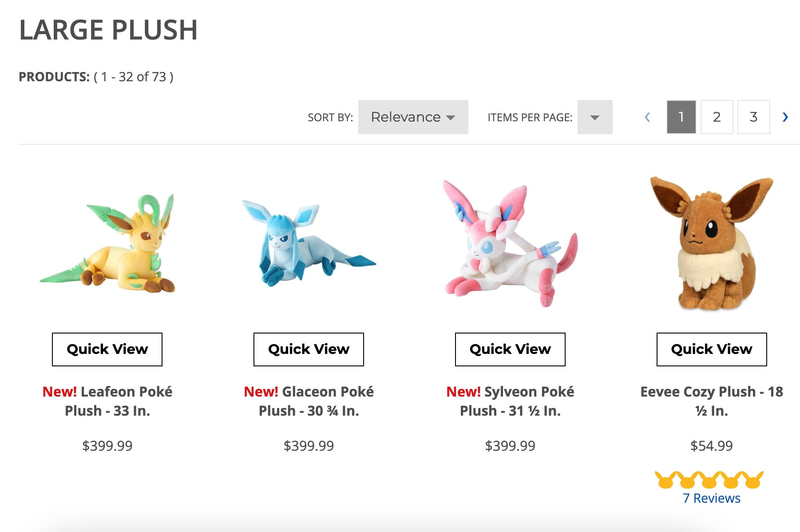Open the 7 Reviews link
This screenshot has width=800, height=532.
[711, 498]
